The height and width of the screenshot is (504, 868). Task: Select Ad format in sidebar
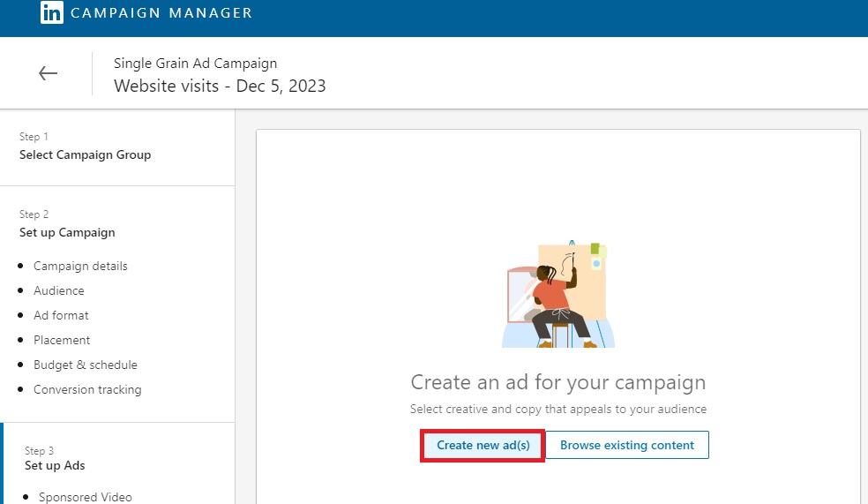[x=61, y=316]
